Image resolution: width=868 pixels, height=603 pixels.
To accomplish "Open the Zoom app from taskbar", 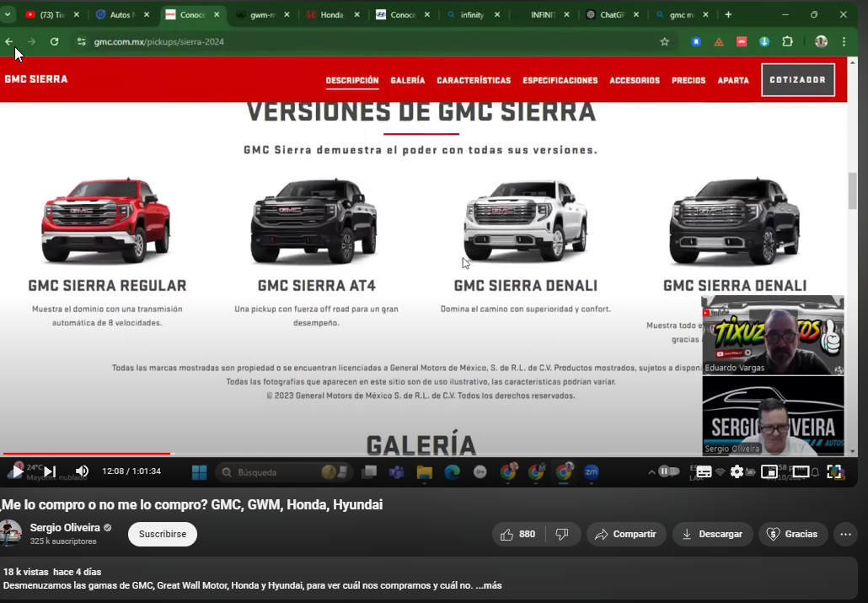I will (x=592, y=472).
